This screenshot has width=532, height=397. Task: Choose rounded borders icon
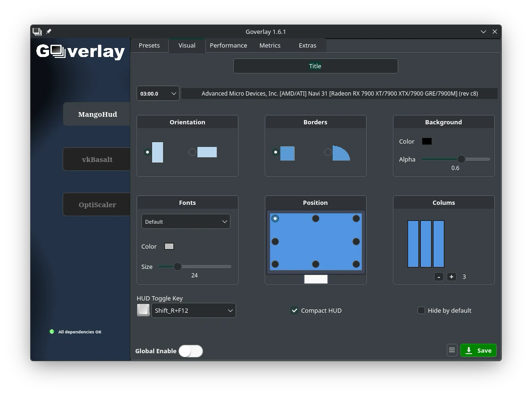tap(341, 153)
